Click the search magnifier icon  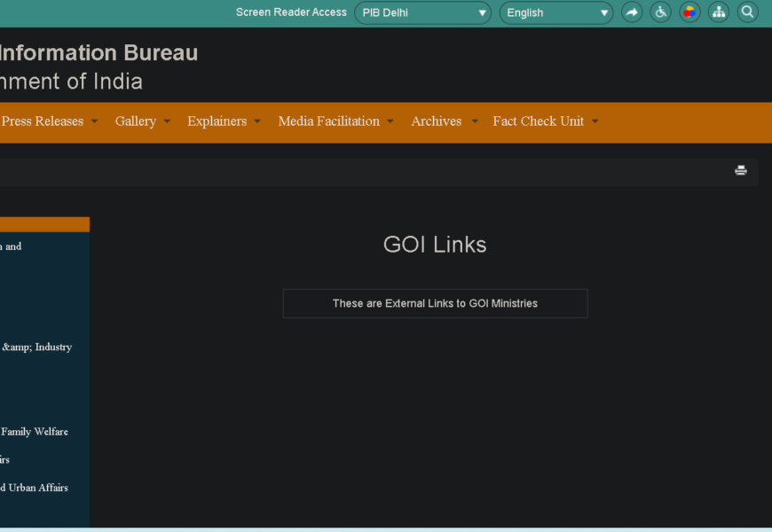click(748, 12)
